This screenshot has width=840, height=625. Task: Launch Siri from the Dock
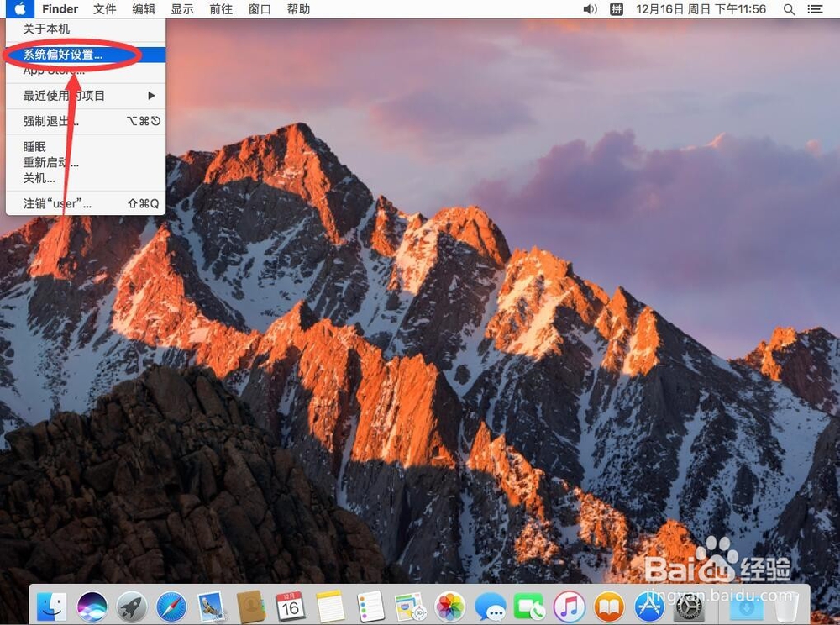tap(92, 607)
